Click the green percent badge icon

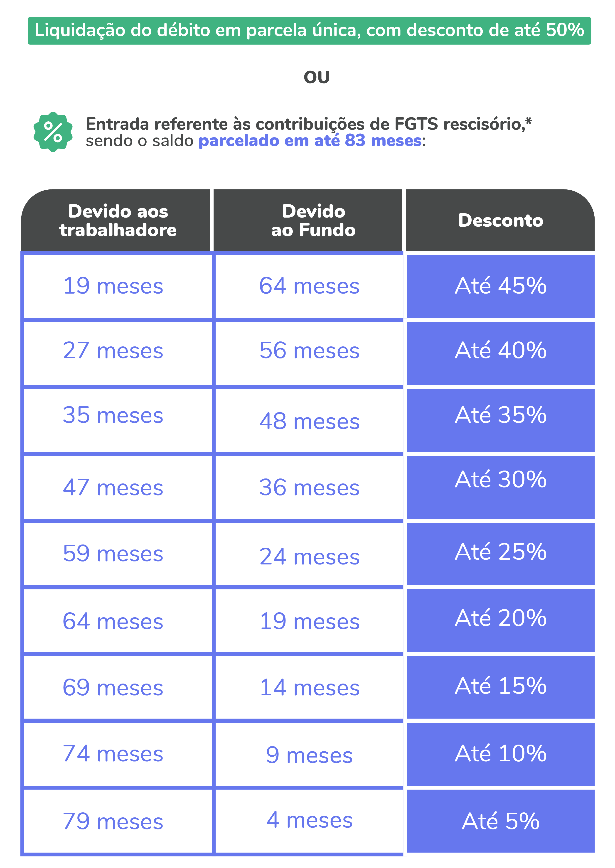pos(53,132)
